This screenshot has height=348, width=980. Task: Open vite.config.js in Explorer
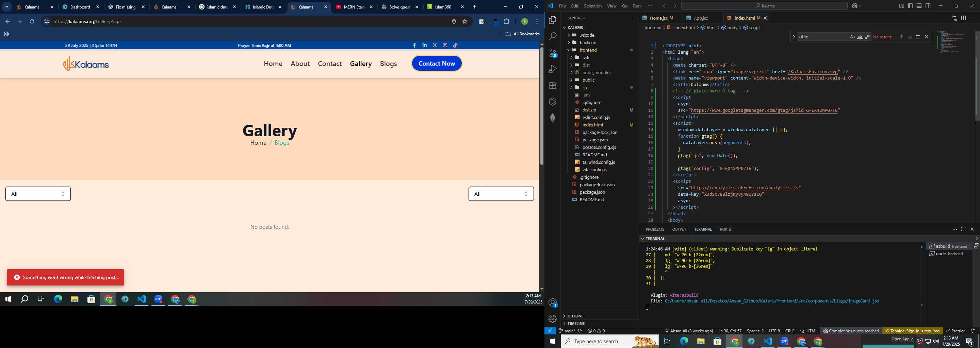[600, 170]
